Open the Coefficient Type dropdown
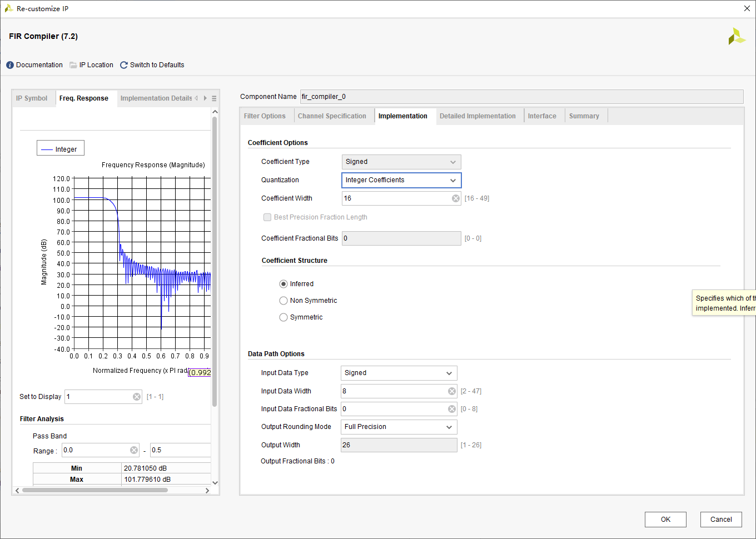This screenshot has width=756, height=539. point(401,162)
